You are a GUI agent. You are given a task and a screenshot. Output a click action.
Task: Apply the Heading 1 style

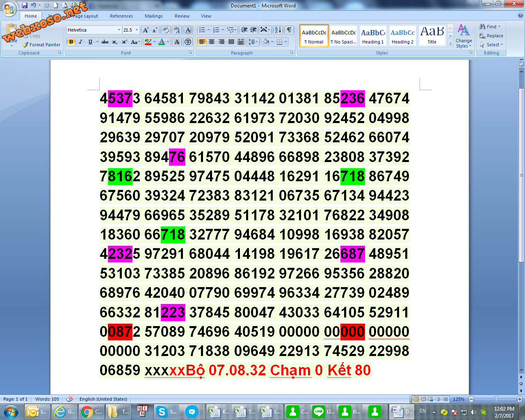pyautogui.click(x=373, y=36)
